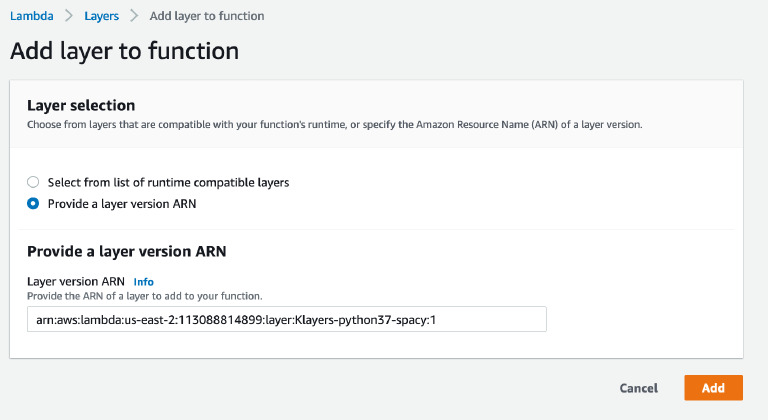
Task: Click the 'Add layer to function' page heading
Action: [124, 49]
